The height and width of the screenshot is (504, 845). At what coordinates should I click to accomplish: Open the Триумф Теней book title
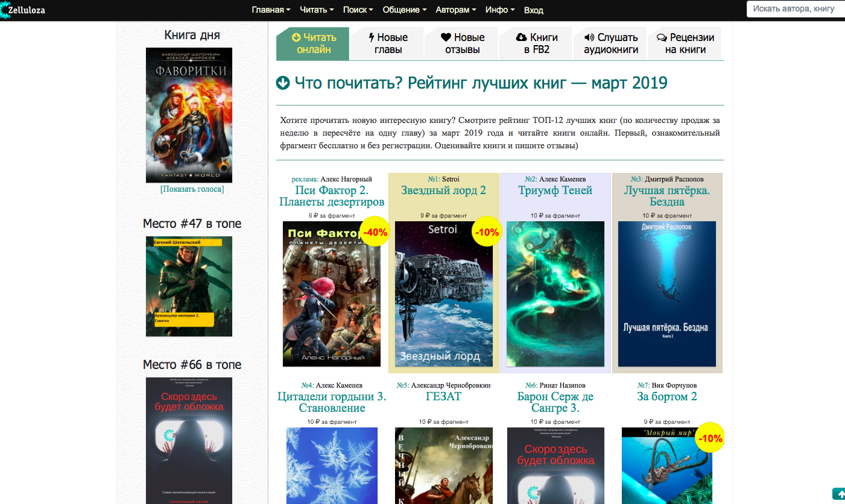click(555, 191)
